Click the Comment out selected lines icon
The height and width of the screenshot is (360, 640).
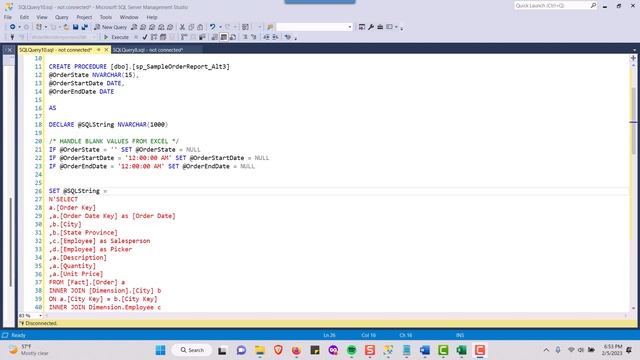(245, 37)
